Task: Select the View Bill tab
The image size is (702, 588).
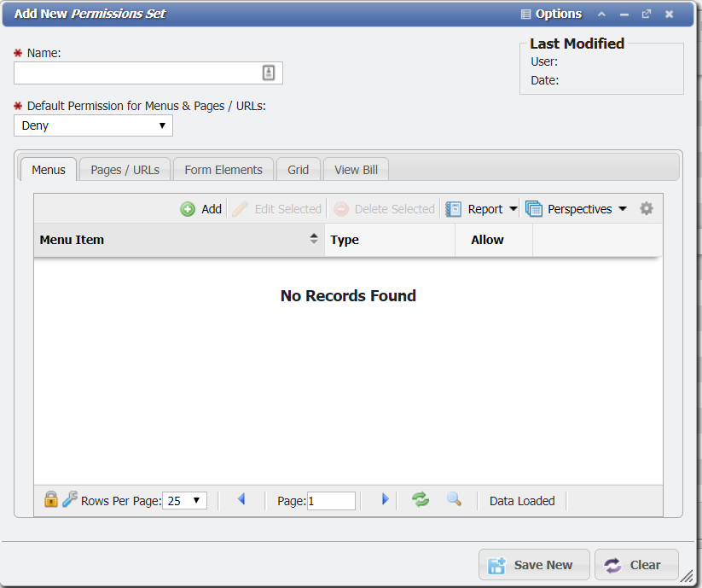Action: (x=355, y=169)
